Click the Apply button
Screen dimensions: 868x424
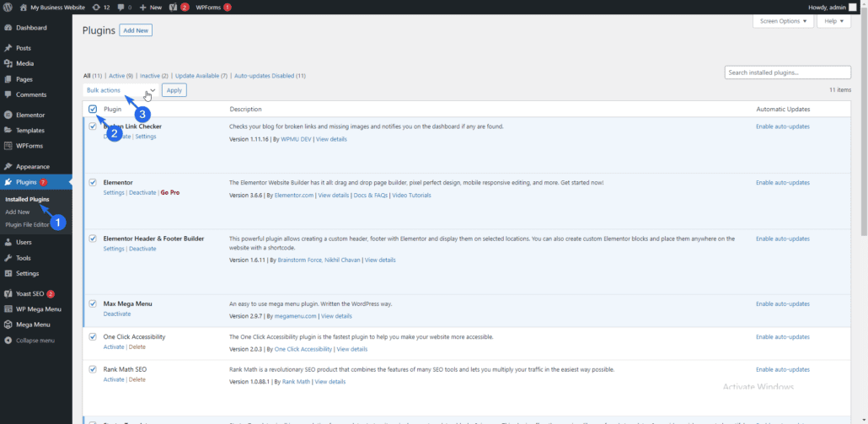tap(174, 89)
